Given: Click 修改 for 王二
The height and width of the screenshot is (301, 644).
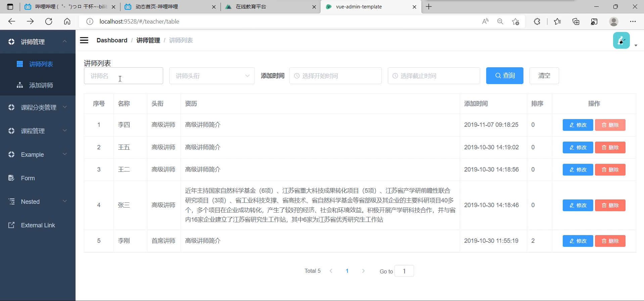Looking at the screenshot, I should point(578,170).
